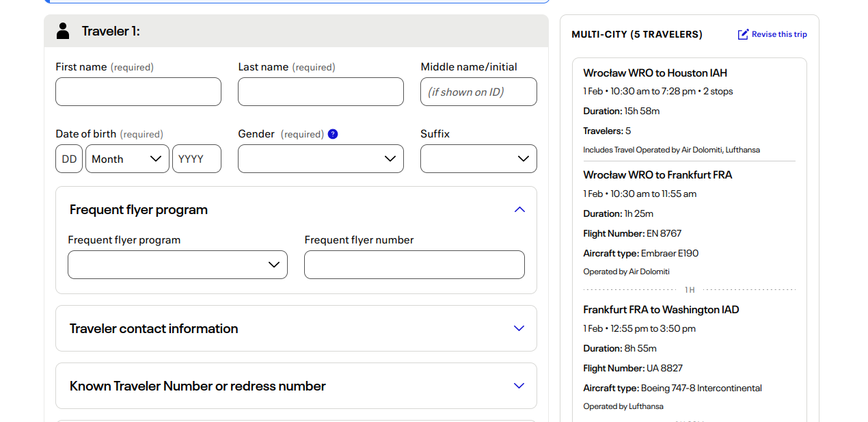Click the Frequent flyer number field

pos(414,265)
